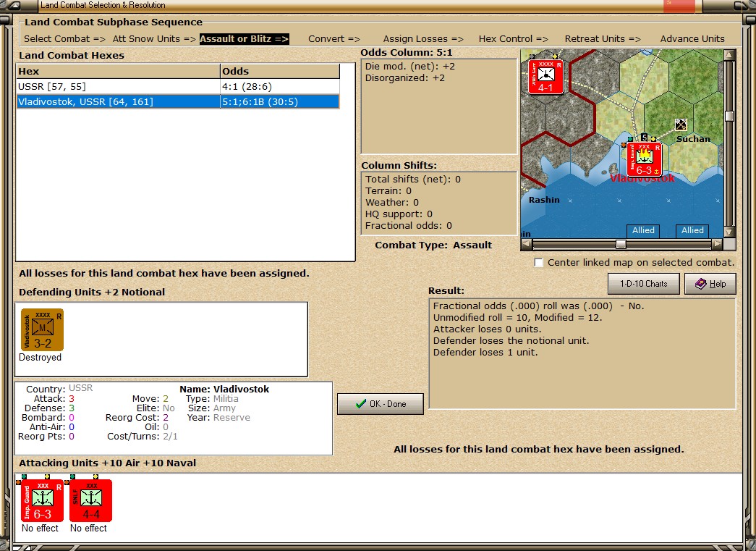
Task: Confirm with the OK - Done button
Action: pos(381,404)
